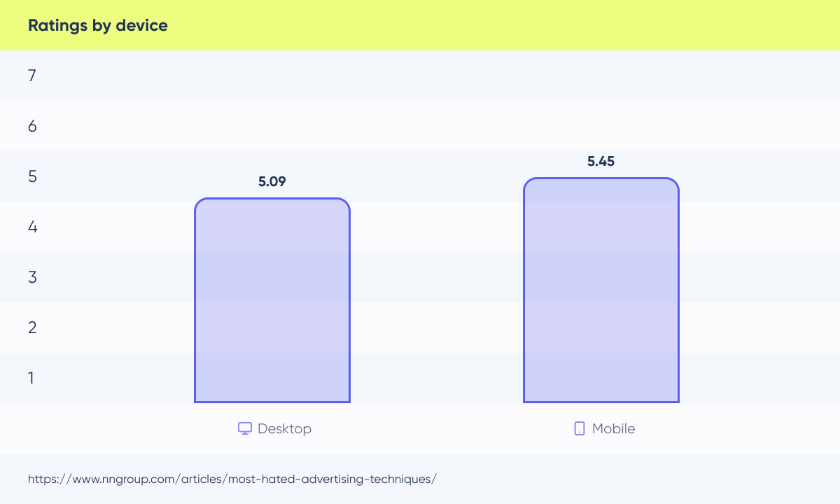
Task: Click the desktop monitor icon
Action: [x=244, y=428]
